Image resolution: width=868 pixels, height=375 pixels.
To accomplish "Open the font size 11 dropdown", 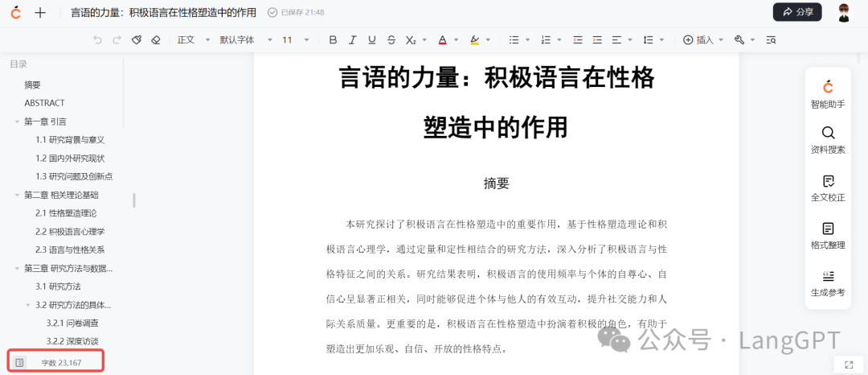I will [296, 40].
